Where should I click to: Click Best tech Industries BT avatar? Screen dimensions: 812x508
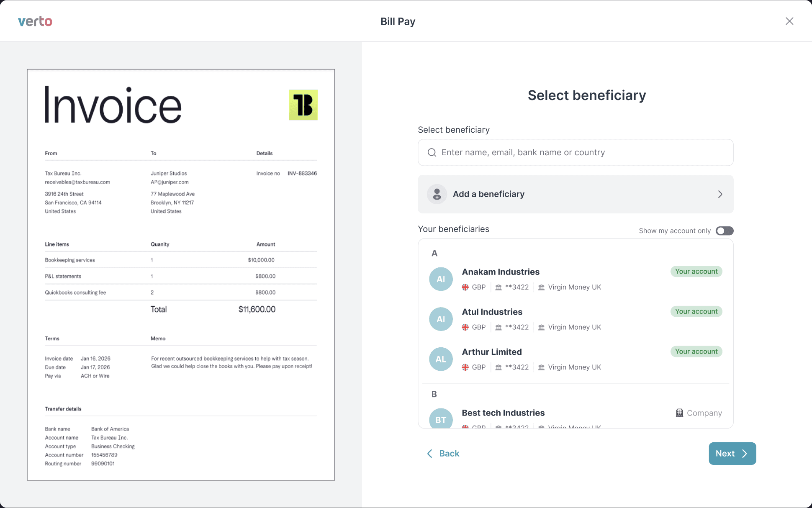point(441,418)
